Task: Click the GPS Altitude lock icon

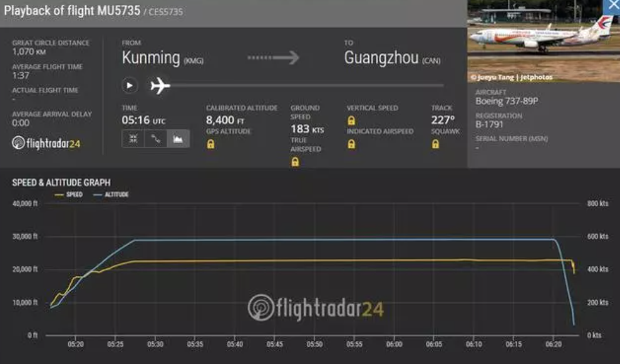Action: (x=211, y=144)
